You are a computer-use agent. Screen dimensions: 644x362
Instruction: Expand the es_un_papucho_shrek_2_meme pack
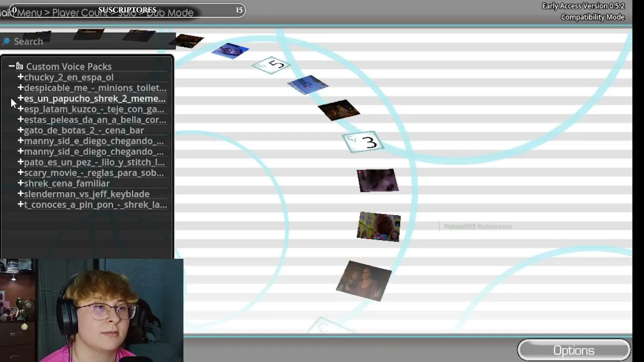[x=21, y=98]
